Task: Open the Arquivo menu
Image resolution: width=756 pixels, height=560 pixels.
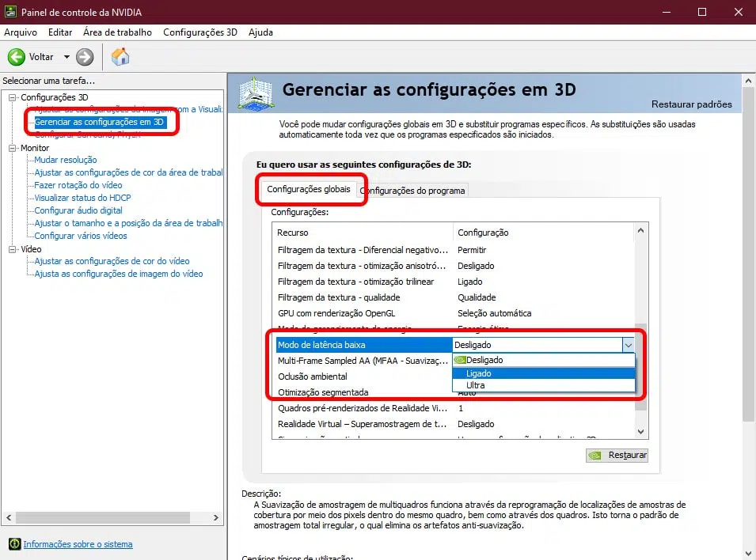Action: (21, 32)
